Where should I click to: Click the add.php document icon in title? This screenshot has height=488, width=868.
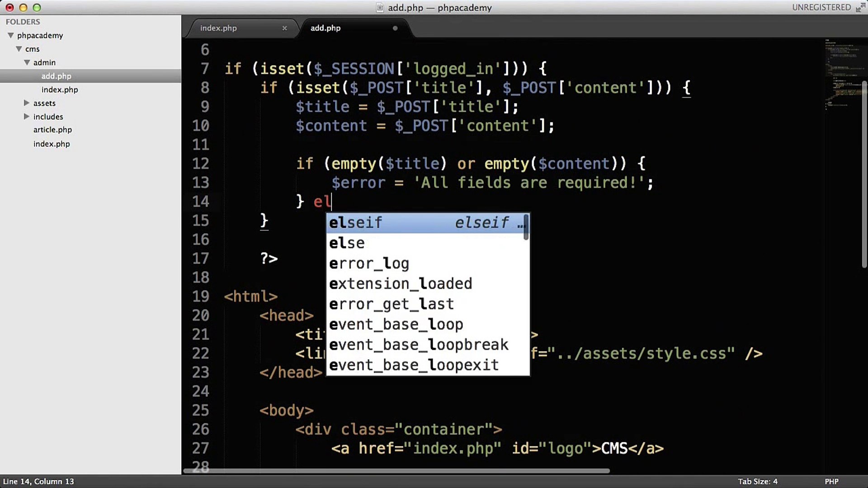click(380, 8)
